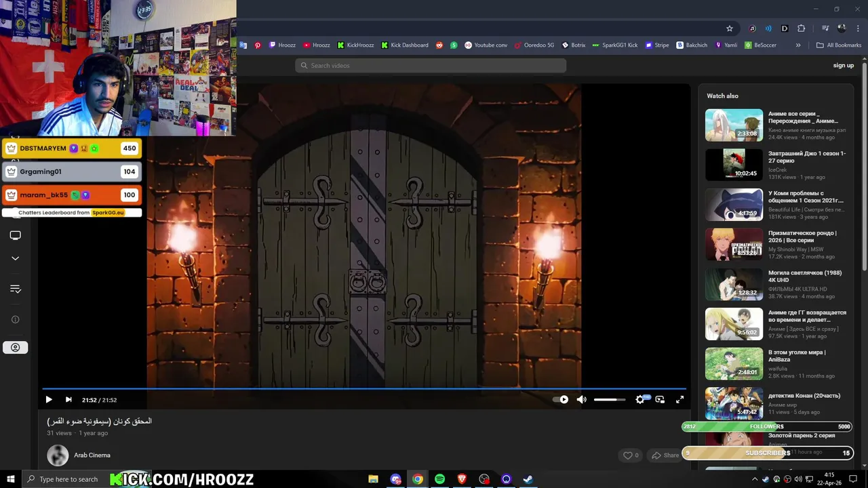Seek on the video progress bar
Viewport: 868px width, 488px height.
pyautogui.click(x=364, y=389)
